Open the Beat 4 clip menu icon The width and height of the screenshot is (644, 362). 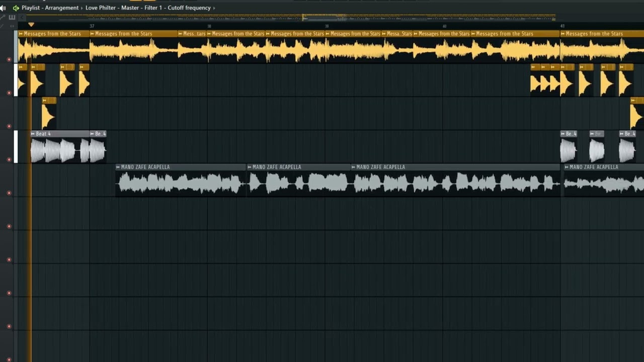33,134
